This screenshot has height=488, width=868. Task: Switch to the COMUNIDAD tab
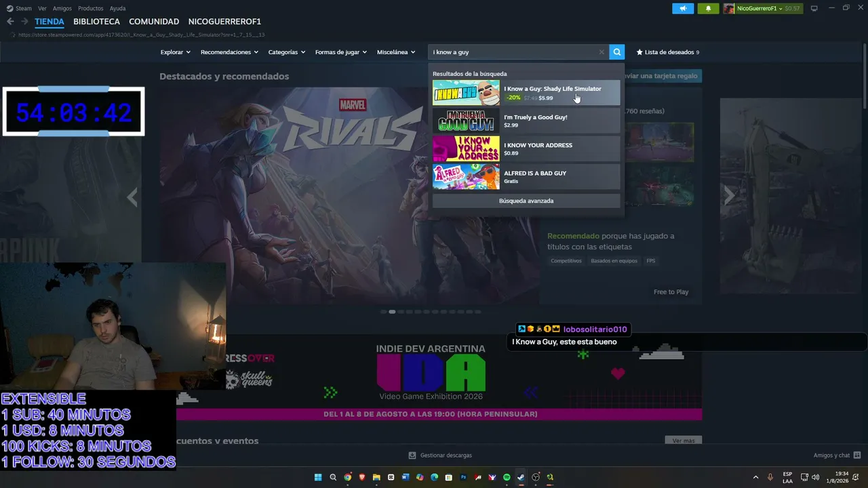pyautogui.click(x=154, y=22)
